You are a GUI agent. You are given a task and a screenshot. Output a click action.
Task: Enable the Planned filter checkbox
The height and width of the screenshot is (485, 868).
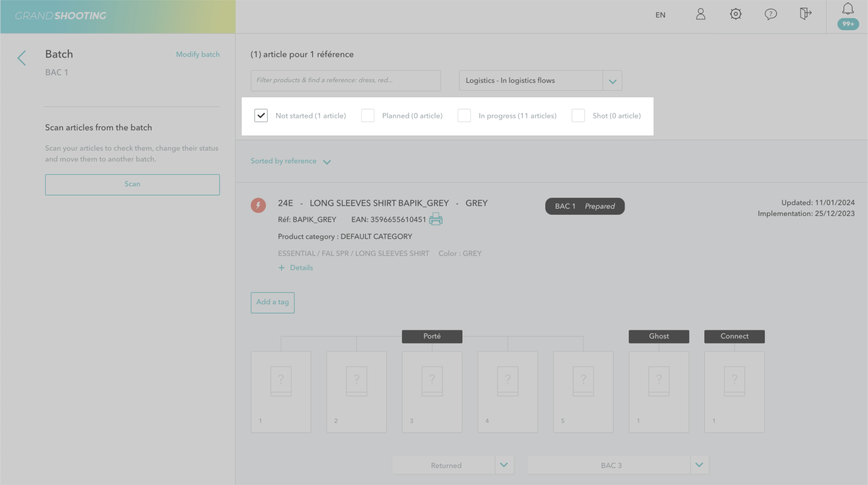coord(368,116)
